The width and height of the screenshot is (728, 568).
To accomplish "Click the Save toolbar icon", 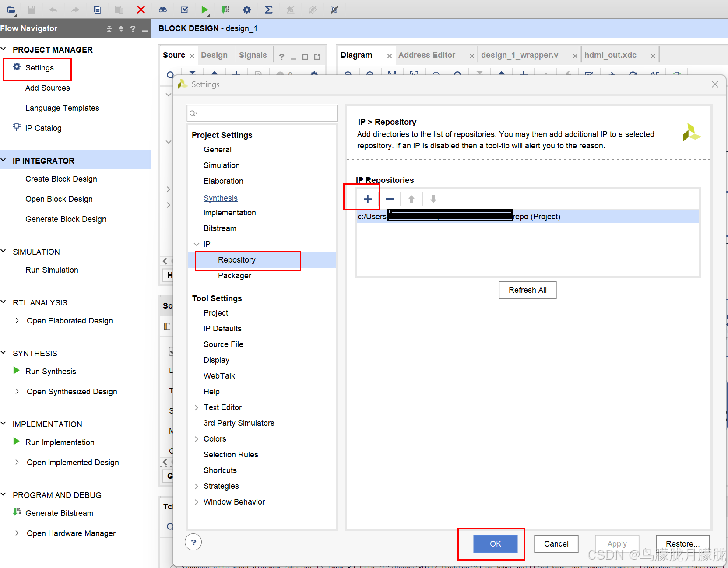I will coord(32,10).
